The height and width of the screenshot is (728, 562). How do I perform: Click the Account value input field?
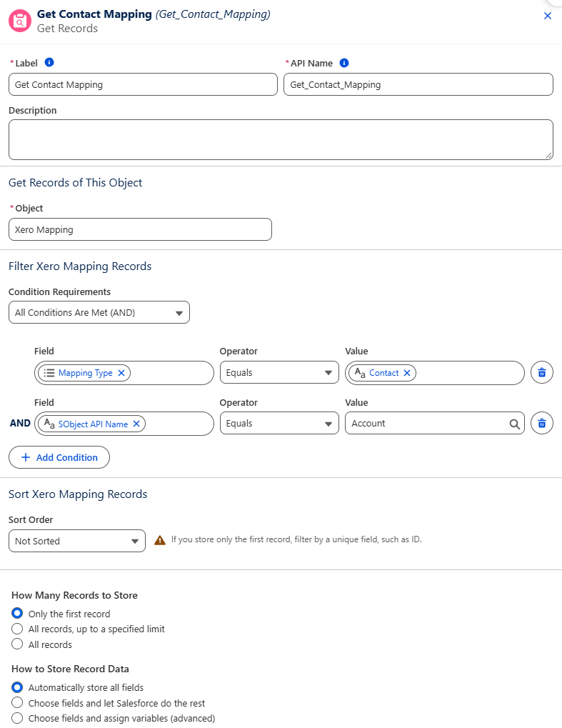(x=435, y=423)
